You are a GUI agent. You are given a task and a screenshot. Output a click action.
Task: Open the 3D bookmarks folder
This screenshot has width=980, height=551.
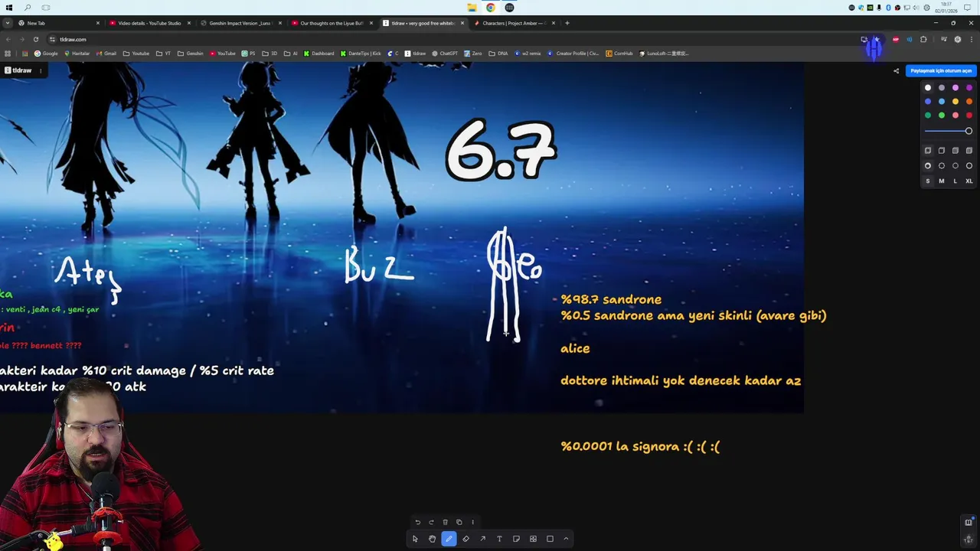pos(269,54)
